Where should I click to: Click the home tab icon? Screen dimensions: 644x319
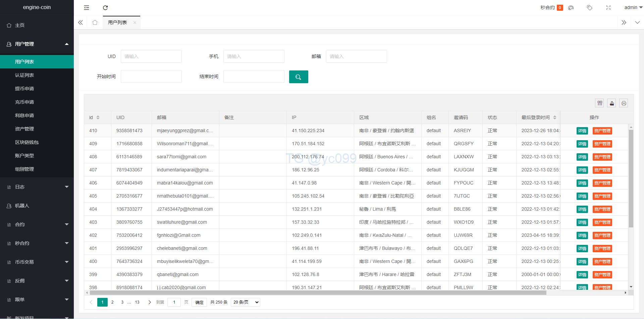[x=95, y=22]
